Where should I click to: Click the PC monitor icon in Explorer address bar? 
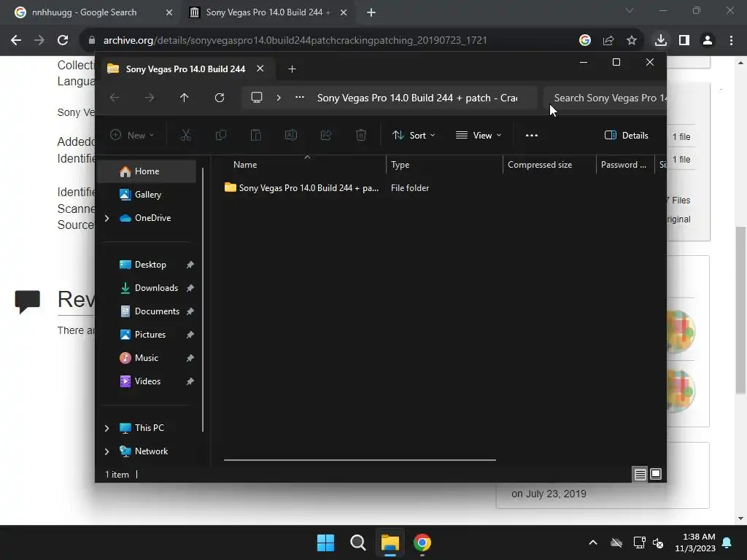click(x=257, y=98)
